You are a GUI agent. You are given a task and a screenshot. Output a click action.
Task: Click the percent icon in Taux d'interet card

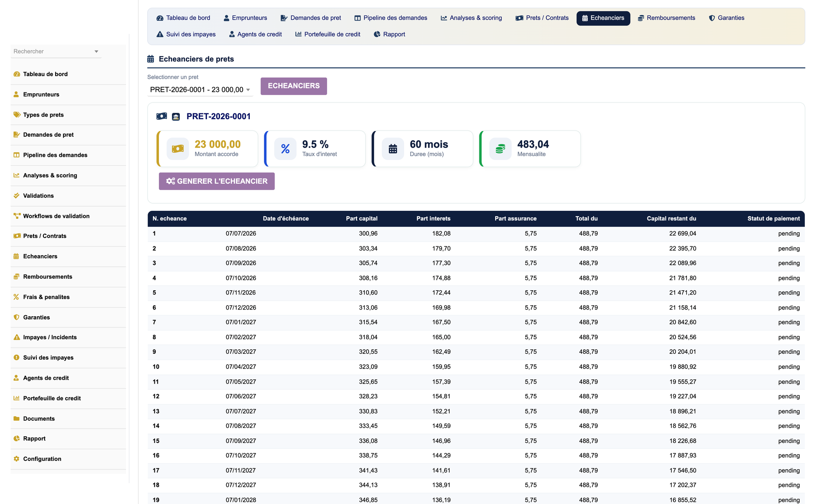pos(285,148)
